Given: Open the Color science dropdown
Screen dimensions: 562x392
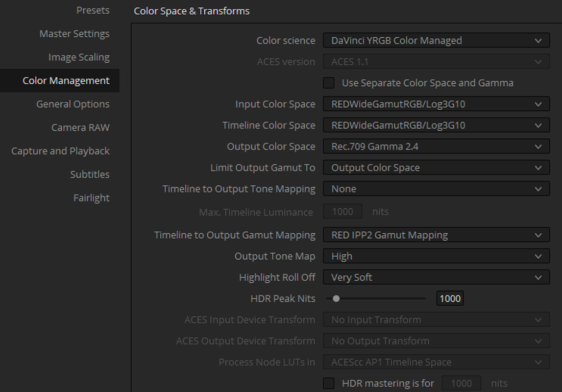Looking at the screenshot, I should [x=436, y=41].
